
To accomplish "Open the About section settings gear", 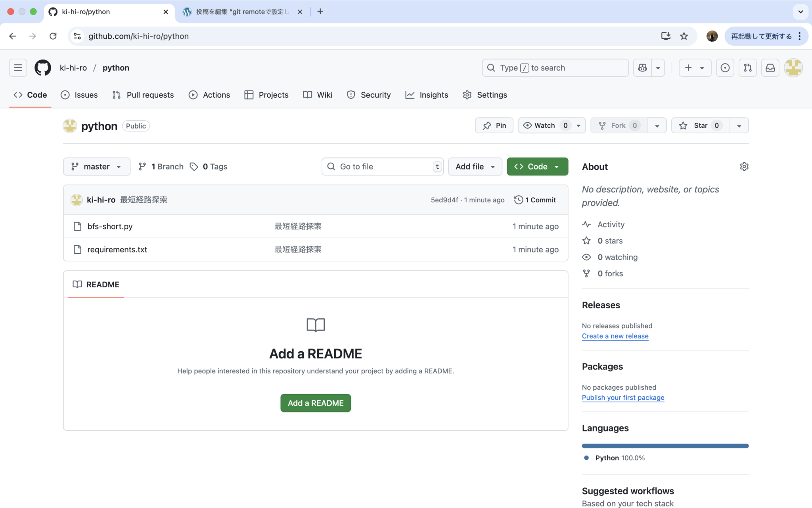I will click(744, 166).
